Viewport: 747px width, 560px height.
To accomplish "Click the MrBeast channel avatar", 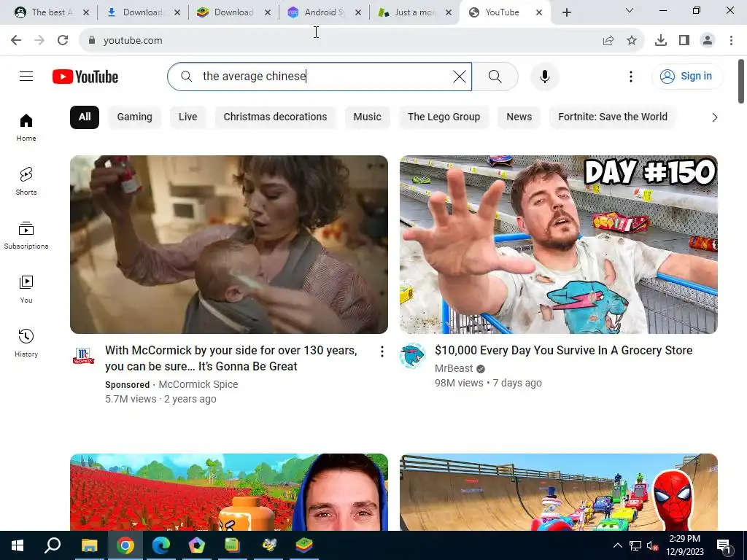I will (x=412, y=356).
